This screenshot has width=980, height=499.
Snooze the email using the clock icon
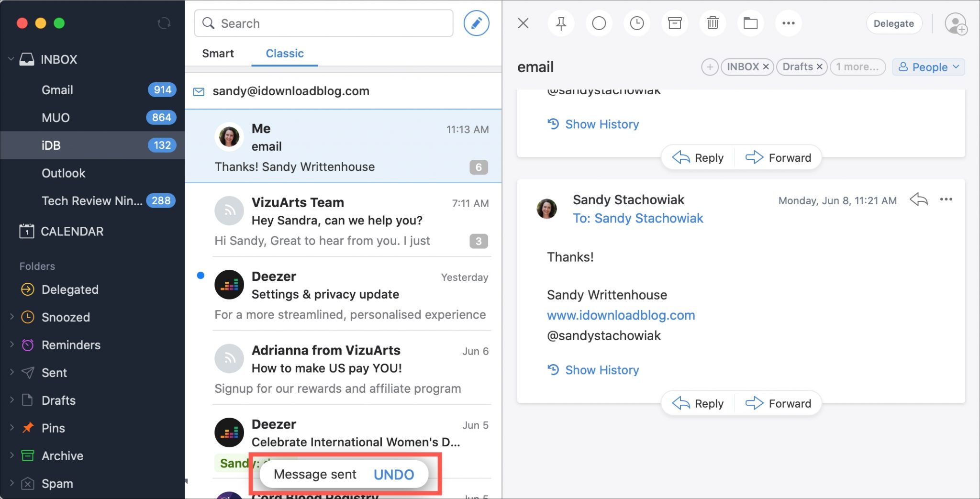(636, 23)
